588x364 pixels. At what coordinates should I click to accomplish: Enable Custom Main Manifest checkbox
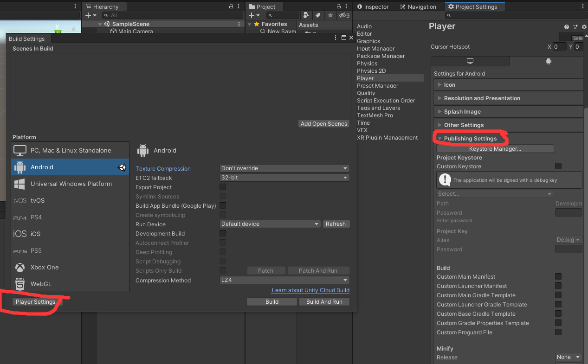click(x=558, y=276)
